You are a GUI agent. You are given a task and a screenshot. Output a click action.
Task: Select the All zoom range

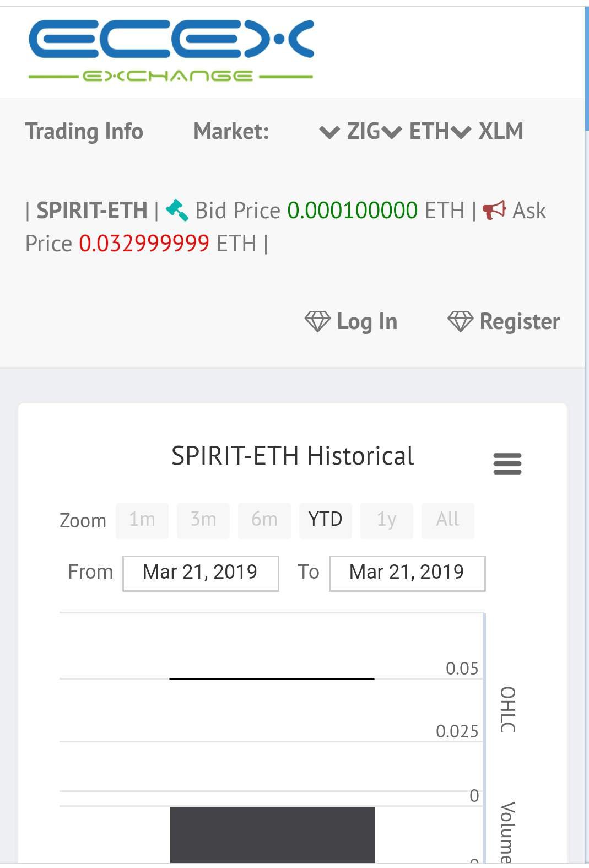pyautogui.click(x=447, y=520)
